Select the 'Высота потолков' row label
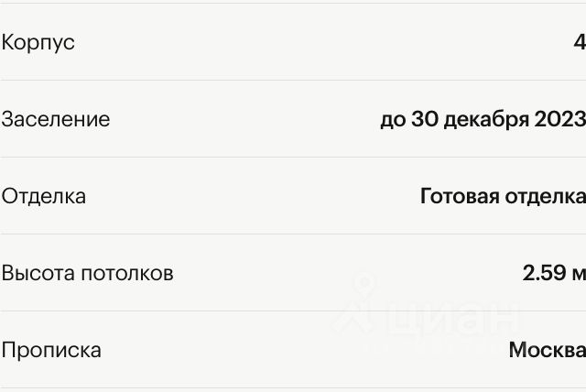The image size is (586, 392). (x=88, y=273)
